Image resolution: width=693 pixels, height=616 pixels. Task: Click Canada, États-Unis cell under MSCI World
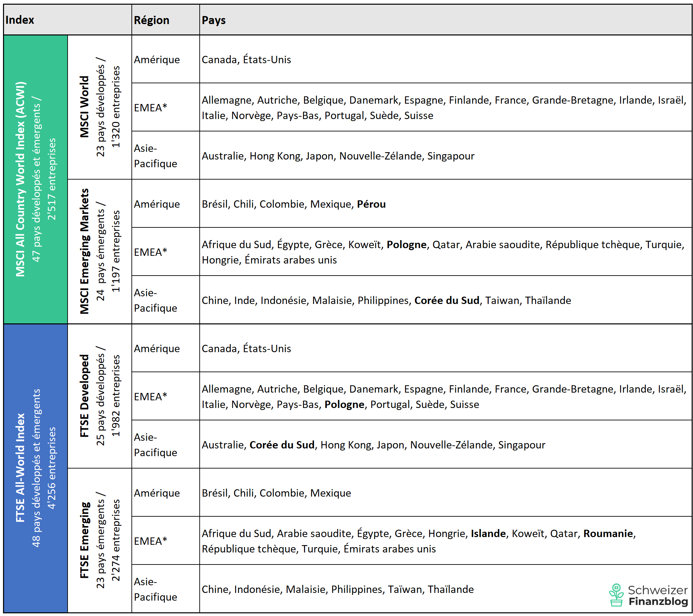(x=246, y=60)
